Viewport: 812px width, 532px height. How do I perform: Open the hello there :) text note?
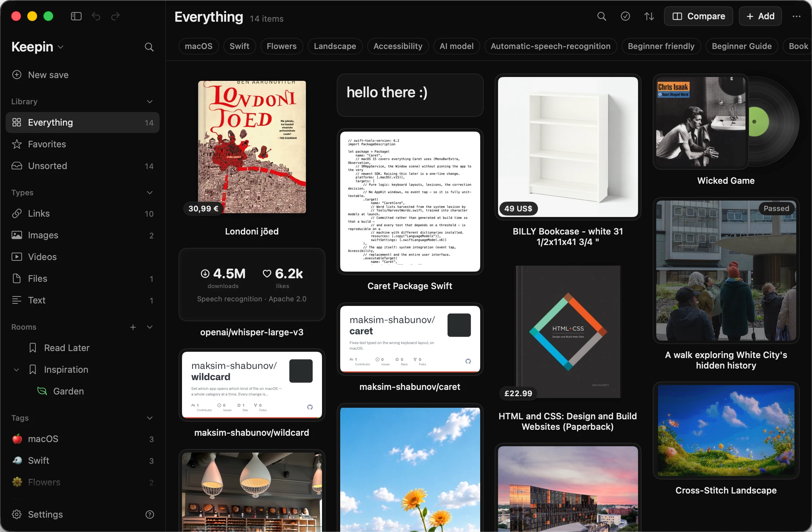410,95
